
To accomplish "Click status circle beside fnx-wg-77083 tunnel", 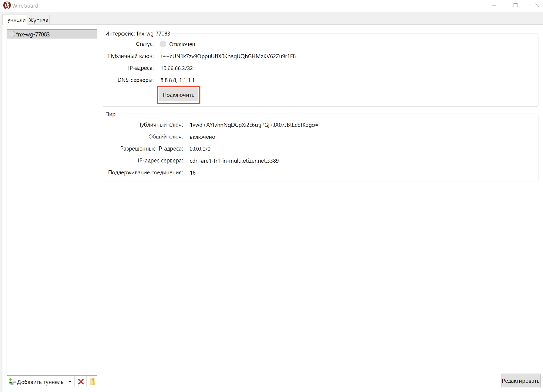I will [x=11, y=34].
